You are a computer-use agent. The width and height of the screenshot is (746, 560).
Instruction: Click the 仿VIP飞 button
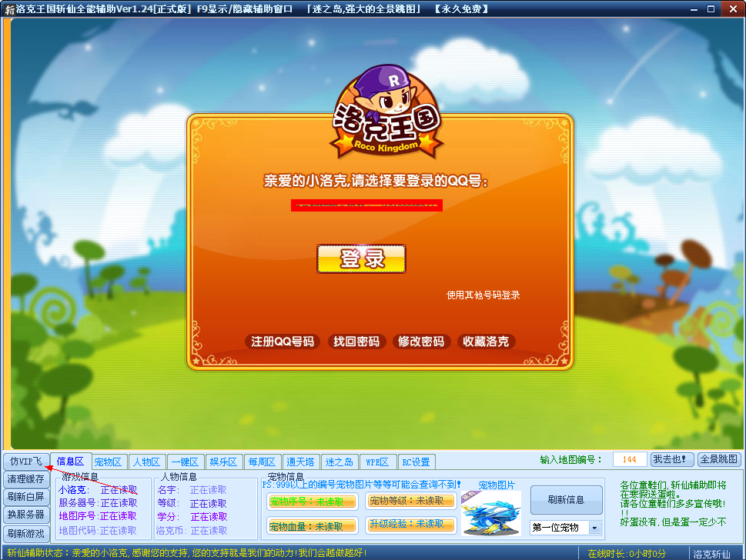point(26,461)
